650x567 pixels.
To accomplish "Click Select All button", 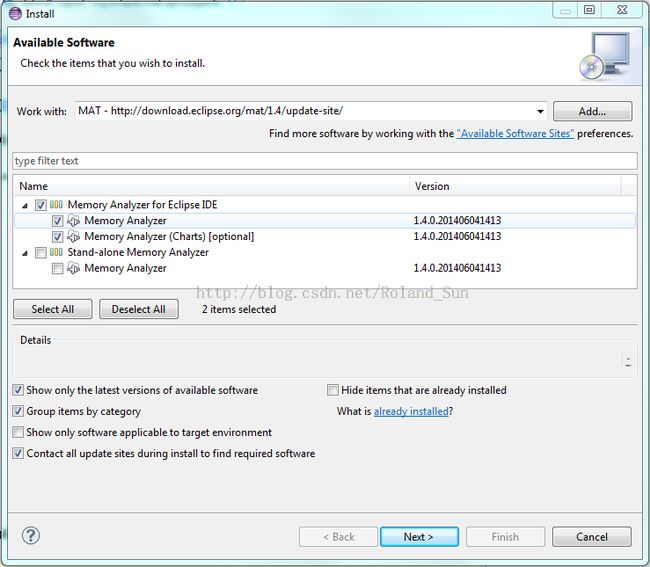I will (x=53, y=309).
